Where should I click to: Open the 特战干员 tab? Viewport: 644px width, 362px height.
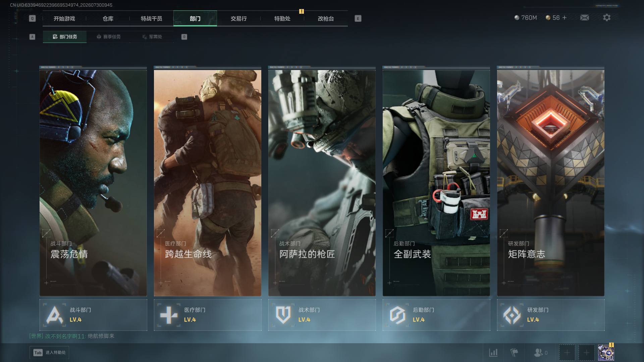[x=151, y=18]
